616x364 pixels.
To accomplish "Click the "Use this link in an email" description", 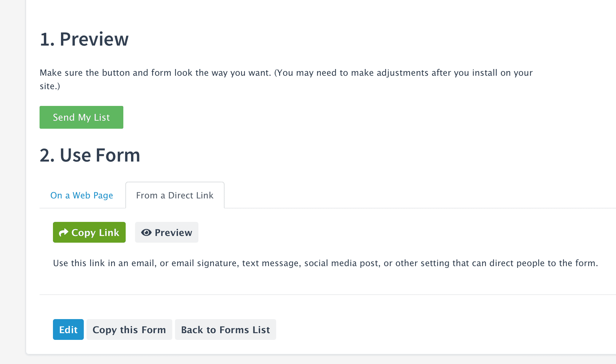I will click(x=325, y=263).
